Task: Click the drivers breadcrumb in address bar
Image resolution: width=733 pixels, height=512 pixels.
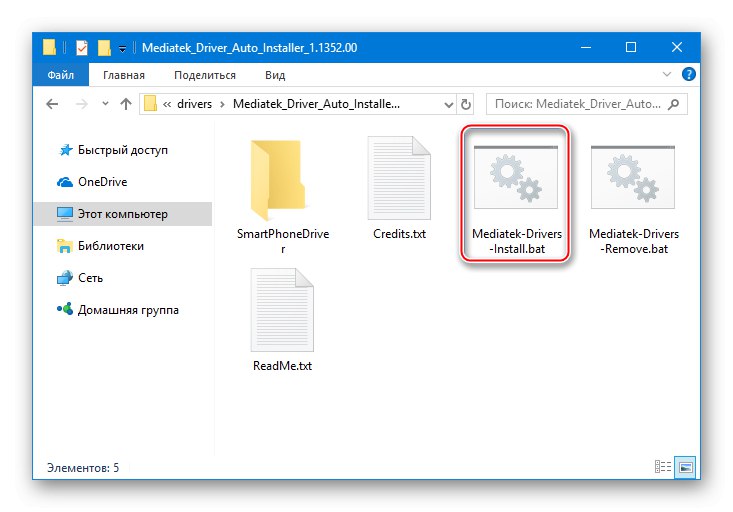Action: tap(194, 104)
